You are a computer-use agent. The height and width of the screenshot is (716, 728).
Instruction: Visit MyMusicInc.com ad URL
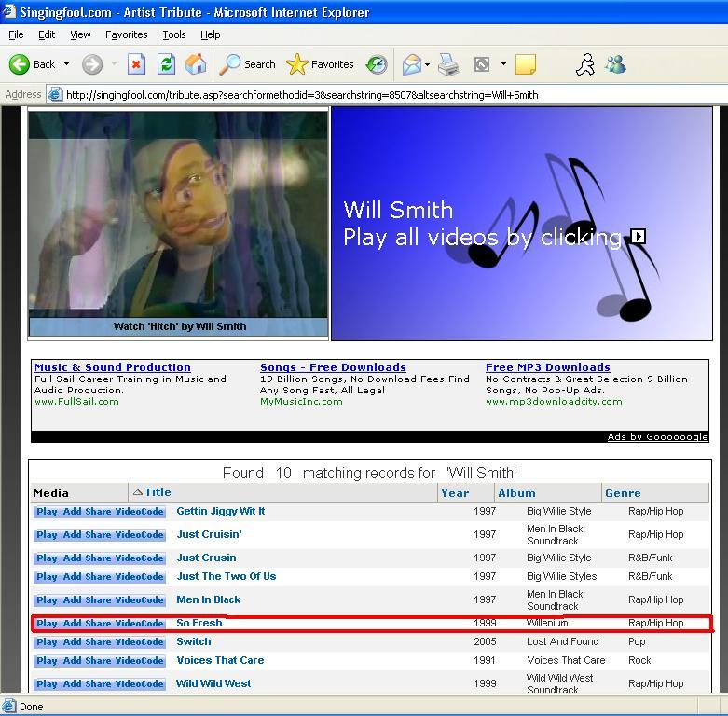[x=301, y=402]
